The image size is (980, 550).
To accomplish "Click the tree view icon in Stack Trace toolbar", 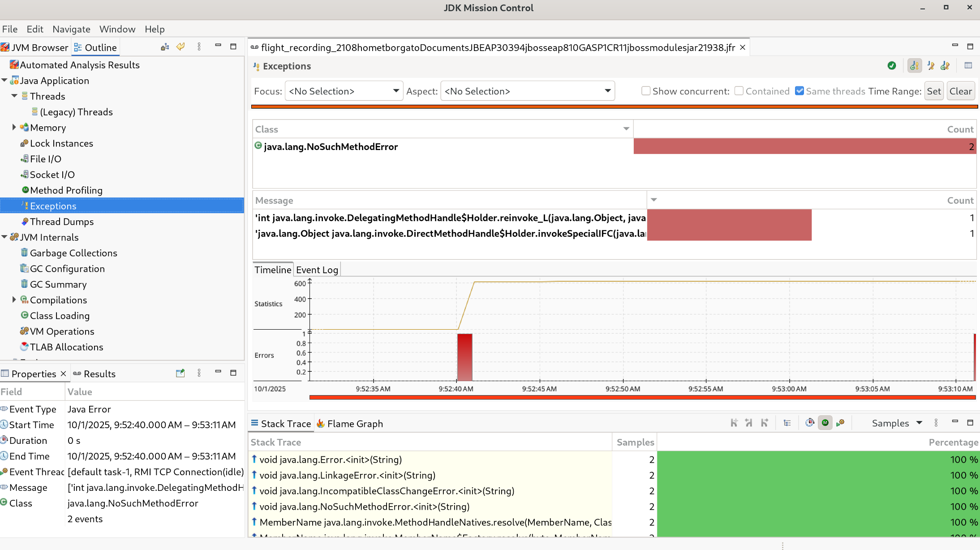I will point(787,423).
